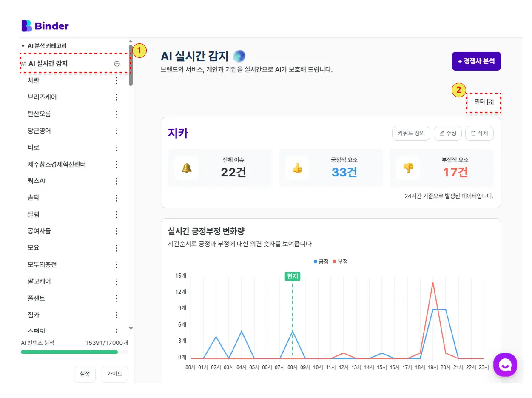Open three-dot menu for 브리즈케어
The height and width of the screenshot is (398, 532).
[x=117, y=97]
